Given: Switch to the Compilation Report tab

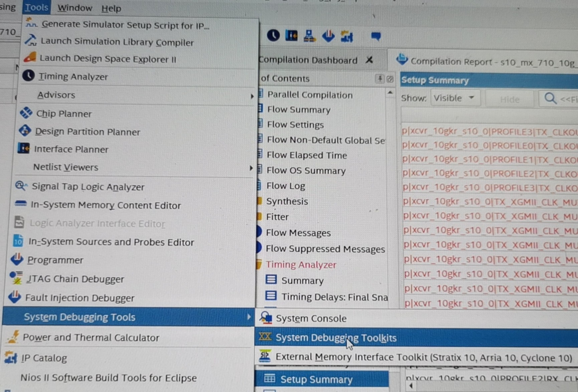Looking at the screenshot, I should point(487,61).
